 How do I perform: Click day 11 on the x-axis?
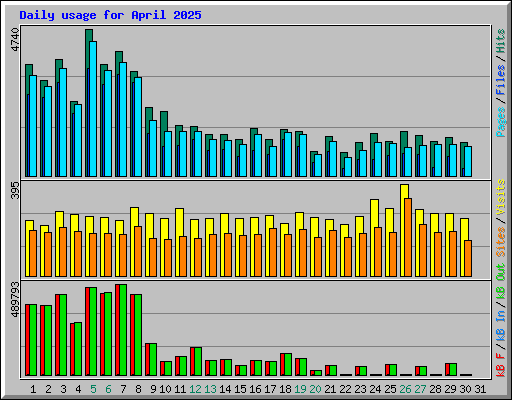tap(180, 389)
